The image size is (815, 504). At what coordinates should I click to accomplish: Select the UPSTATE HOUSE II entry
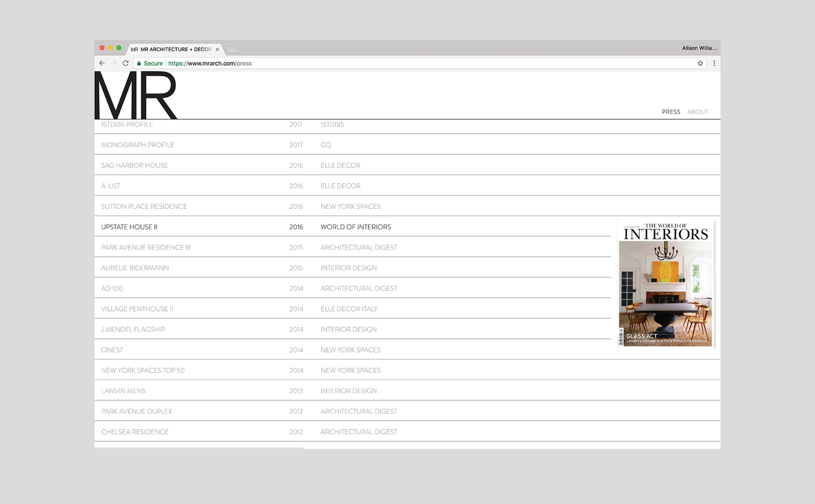129,227
